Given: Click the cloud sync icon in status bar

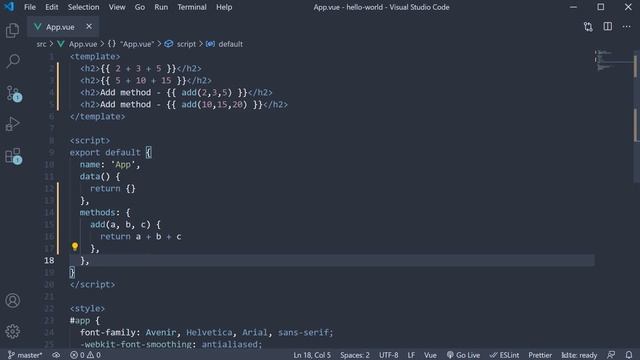Looking at the screenshot, I should coord(56,355).
